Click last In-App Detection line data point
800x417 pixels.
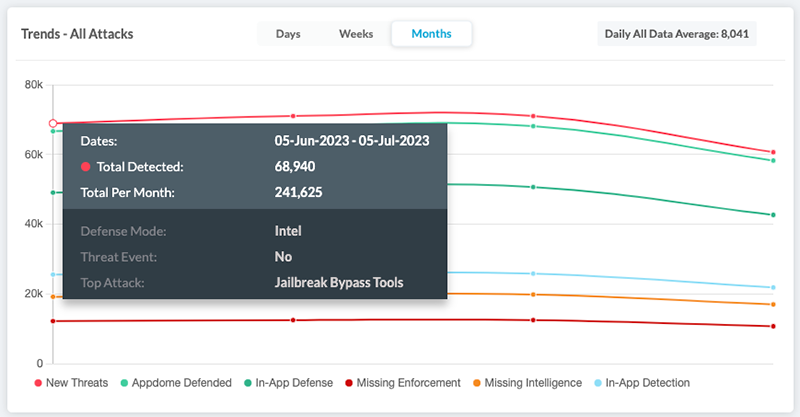point(773,288)
